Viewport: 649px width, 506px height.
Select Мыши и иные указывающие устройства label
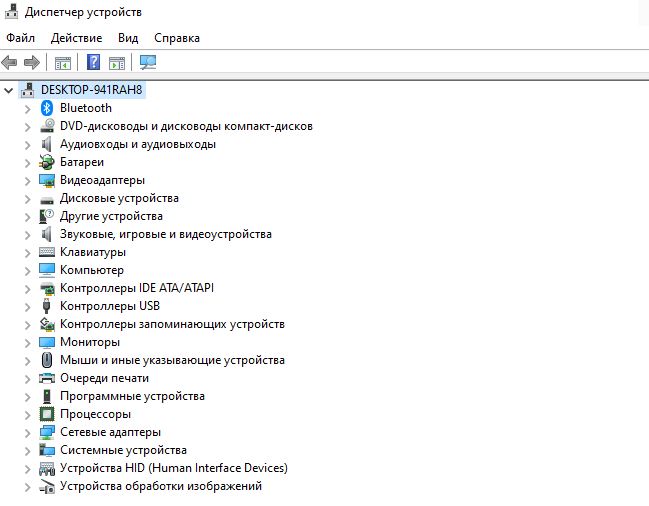coord(172,360)
